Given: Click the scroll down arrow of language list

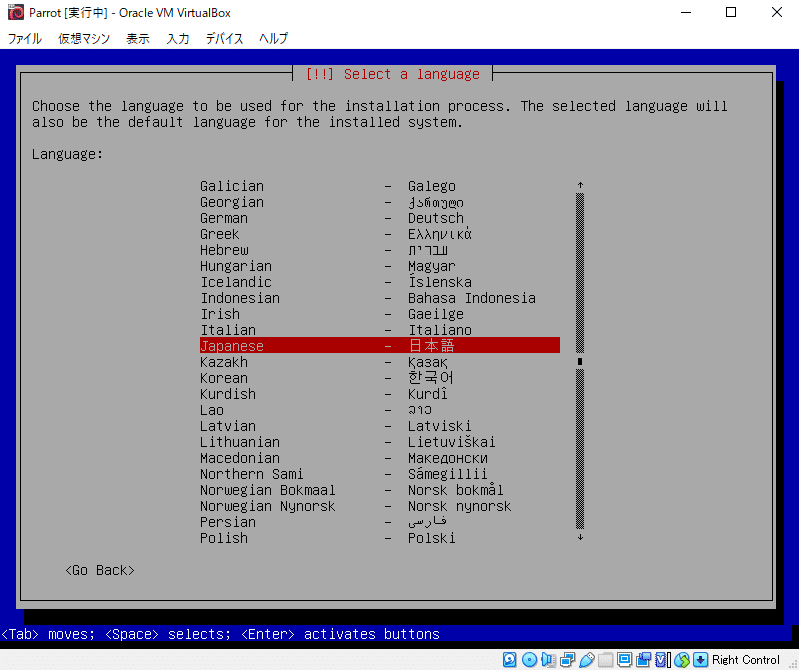Looking at the screenshot, I should (x=580, y=538).
